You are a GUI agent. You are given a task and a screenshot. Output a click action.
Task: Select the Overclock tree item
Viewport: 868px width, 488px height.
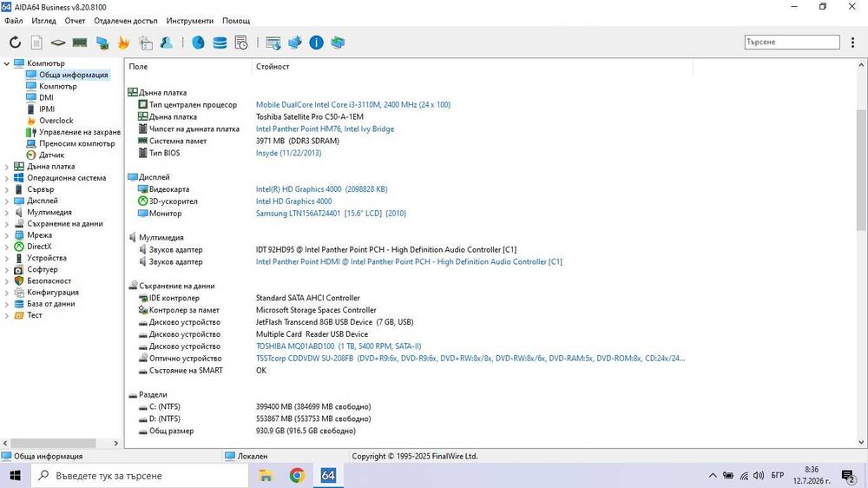[56, 120]
